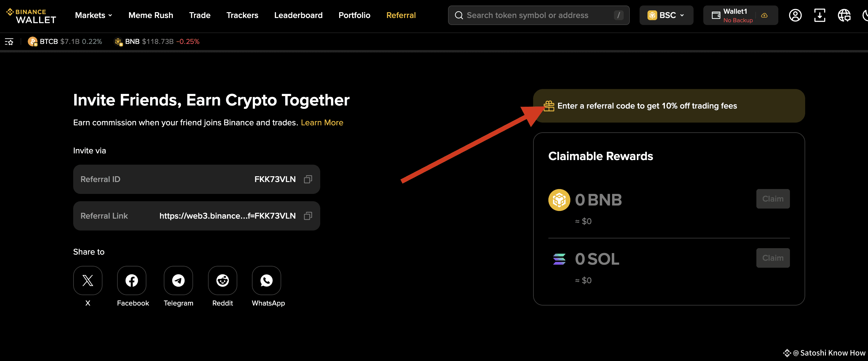The image size is (868, 361).
Task: Open the BSC network selector
Action: coord(666,15)
